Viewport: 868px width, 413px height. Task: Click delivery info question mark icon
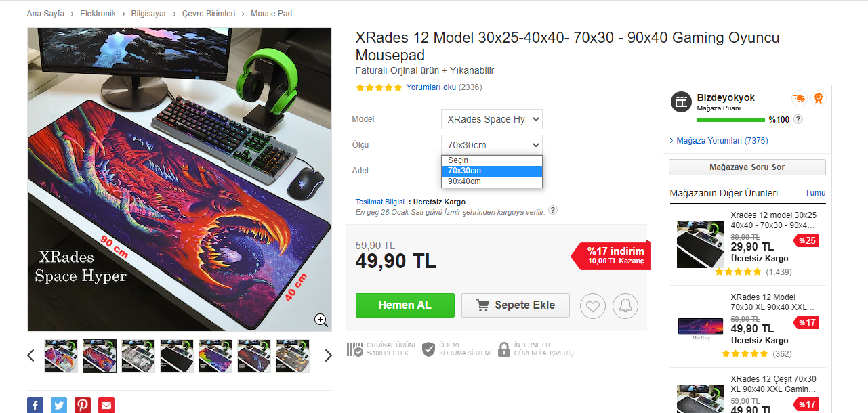pyautogui.click(x=553, y=211)
